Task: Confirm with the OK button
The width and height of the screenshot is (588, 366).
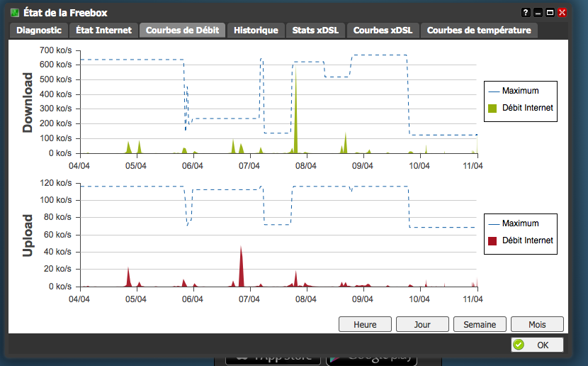Action: 537,345
